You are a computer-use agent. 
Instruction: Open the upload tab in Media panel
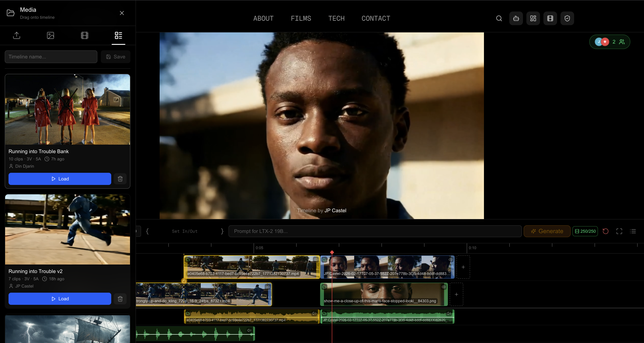click(x=16, y=35)
